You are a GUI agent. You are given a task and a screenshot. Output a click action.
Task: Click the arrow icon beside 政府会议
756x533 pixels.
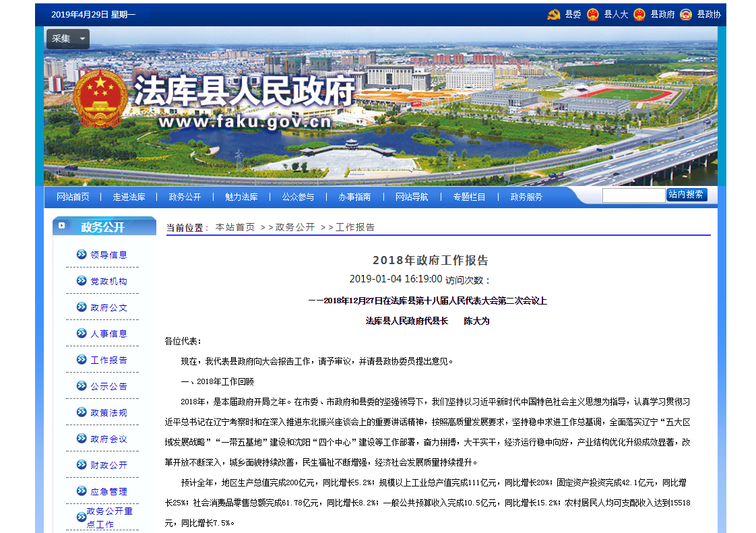click(x=82, y=439)
